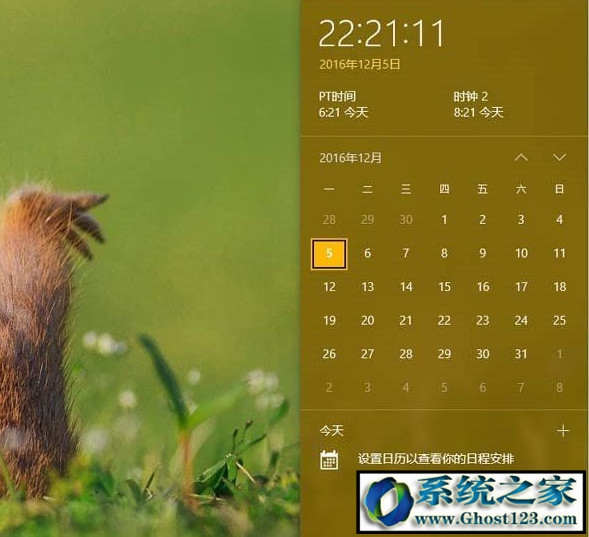Add event with the plus icon
589x537 pixels.
coord(563,430)
